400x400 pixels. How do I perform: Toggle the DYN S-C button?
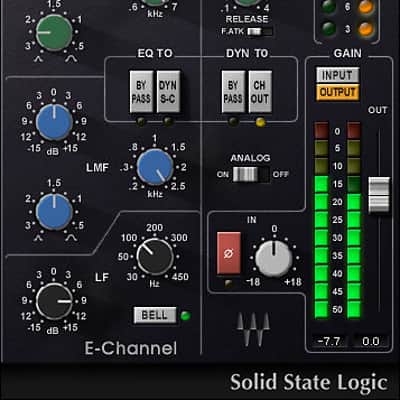coord(168,92)
